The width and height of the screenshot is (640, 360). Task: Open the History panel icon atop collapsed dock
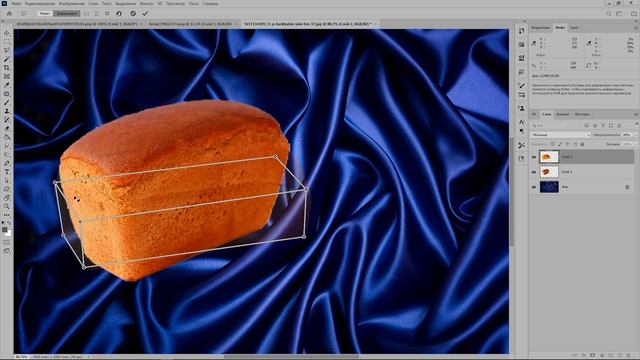pyautogui.click(x=522, y=31)
